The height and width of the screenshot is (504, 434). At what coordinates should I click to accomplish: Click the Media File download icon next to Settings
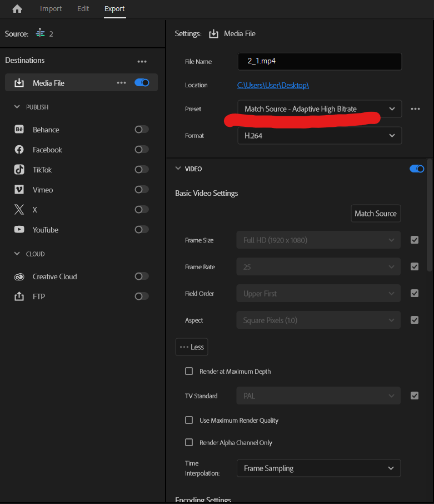click(x=213, y=33)
